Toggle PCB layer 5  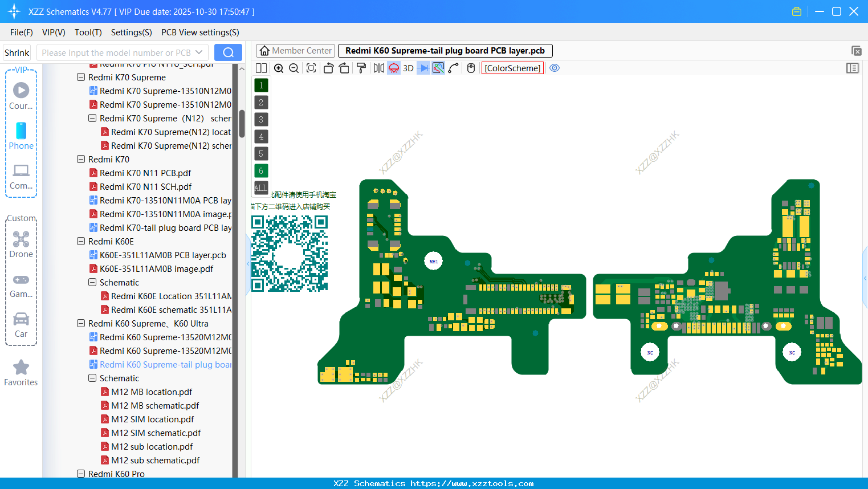[x=261, y=154]
